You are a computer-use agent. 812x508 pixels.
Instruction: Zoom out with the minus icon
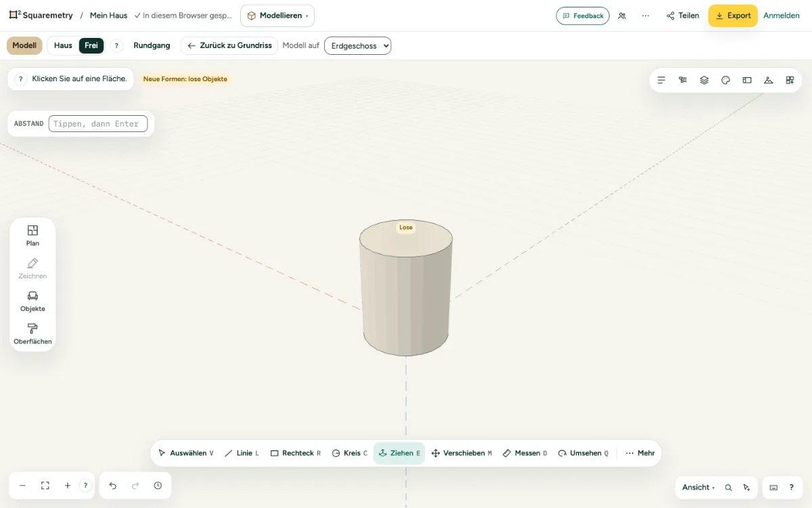(x=22, y=486)
